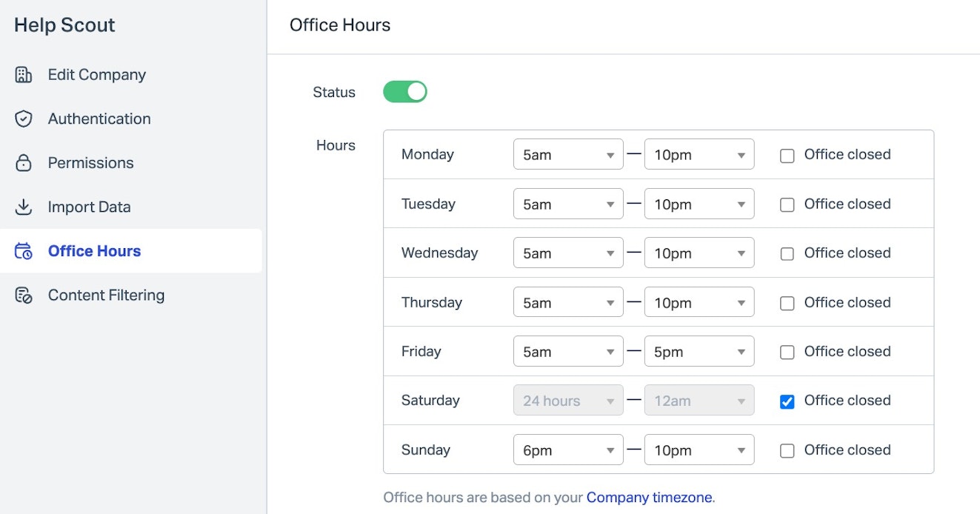This screenshot has height=514, width=980.
Task: Open Thursday start time dropdown
Action: [568, 302]
